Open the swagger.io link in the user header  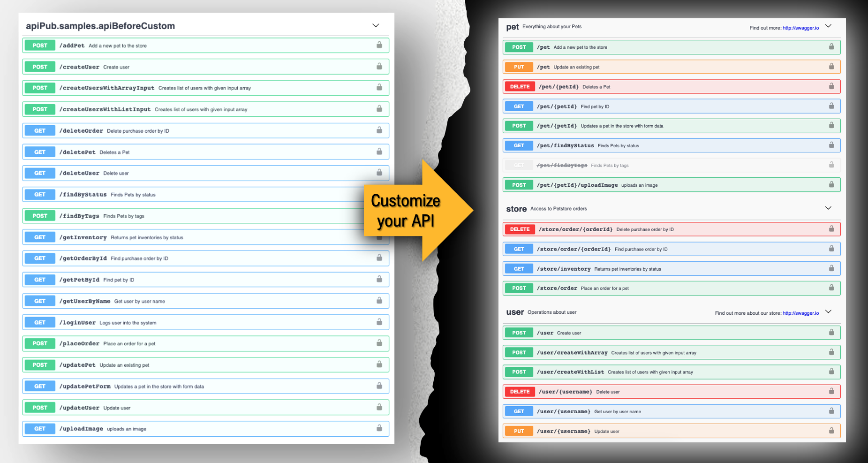pyautogui.click(x=800, y=313)
